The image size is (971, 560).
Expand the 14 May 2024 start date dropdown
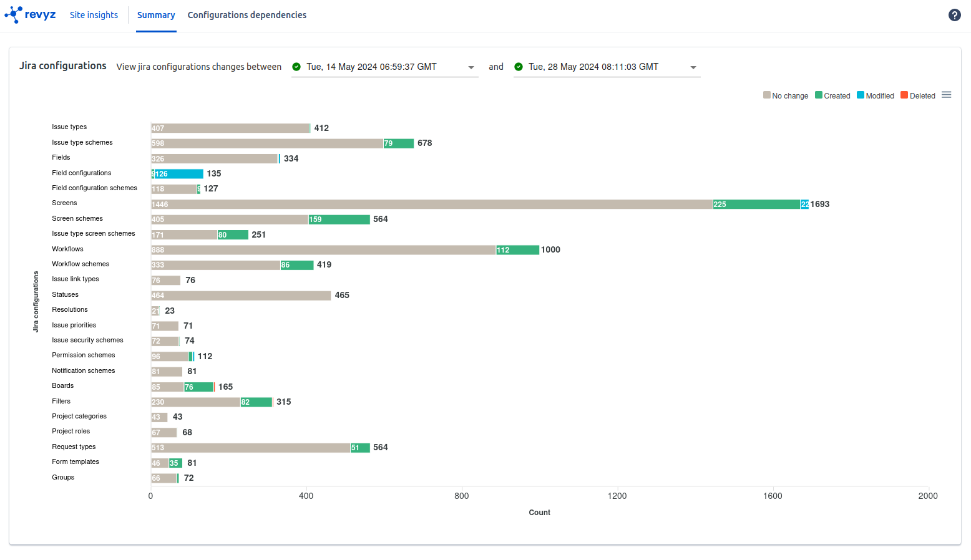[x=471, y=67]
